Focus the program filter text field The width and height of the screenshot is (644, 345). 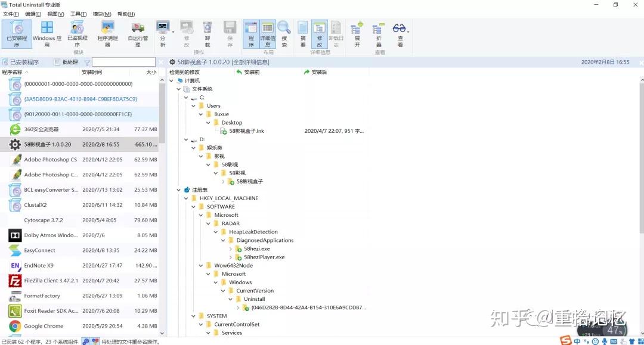click(x=123, y=62)
